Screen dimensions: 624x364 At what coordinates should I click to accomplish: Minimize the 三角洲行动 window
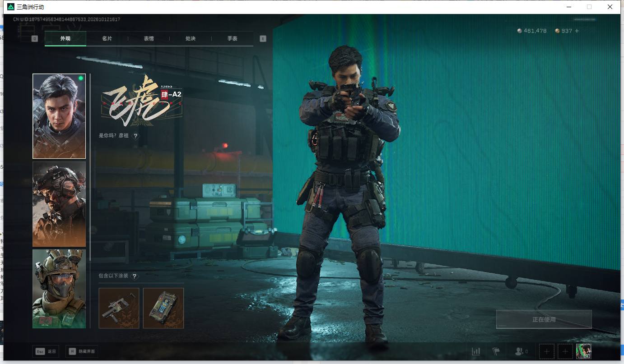568,7
